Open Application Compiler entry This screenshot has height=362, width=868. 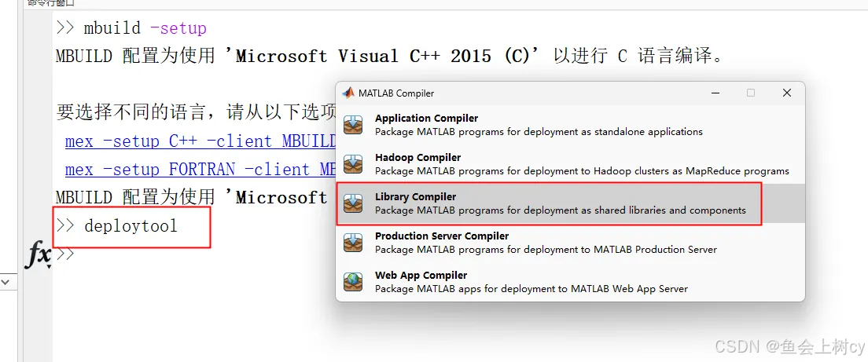coord(570,125)
